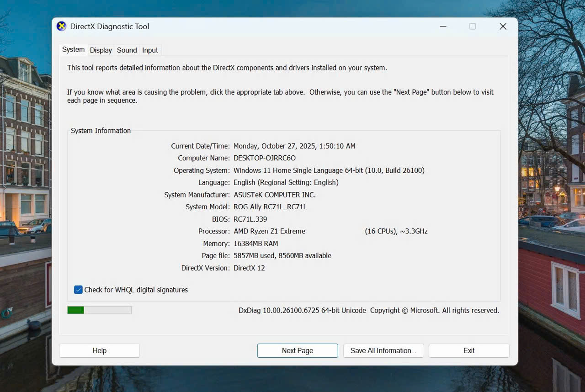Select the Sound tab
This screenshot has height=392, width=585.
click(127, 50)
